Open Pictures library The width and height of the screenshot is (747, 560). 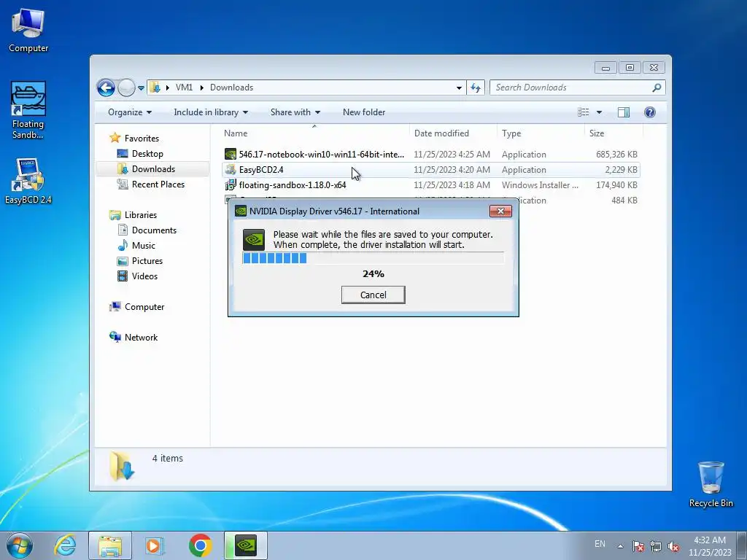pyautogui.click(x=139, y=261)
